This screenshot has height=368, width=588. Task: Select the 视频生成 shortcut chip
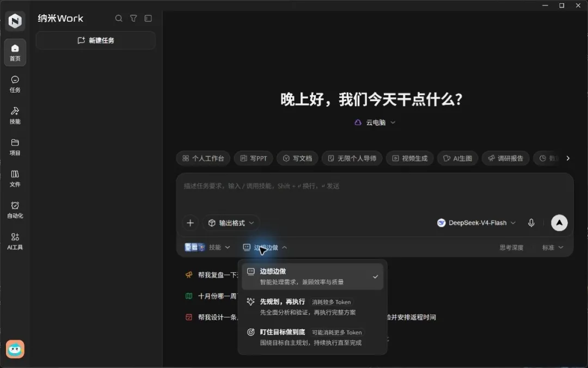pyautogui.click(x=410, y=158)
